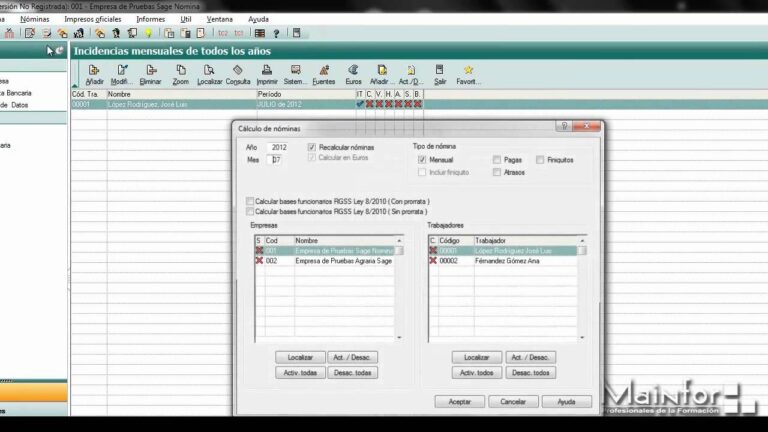Click the Período column header

(306, 94)
